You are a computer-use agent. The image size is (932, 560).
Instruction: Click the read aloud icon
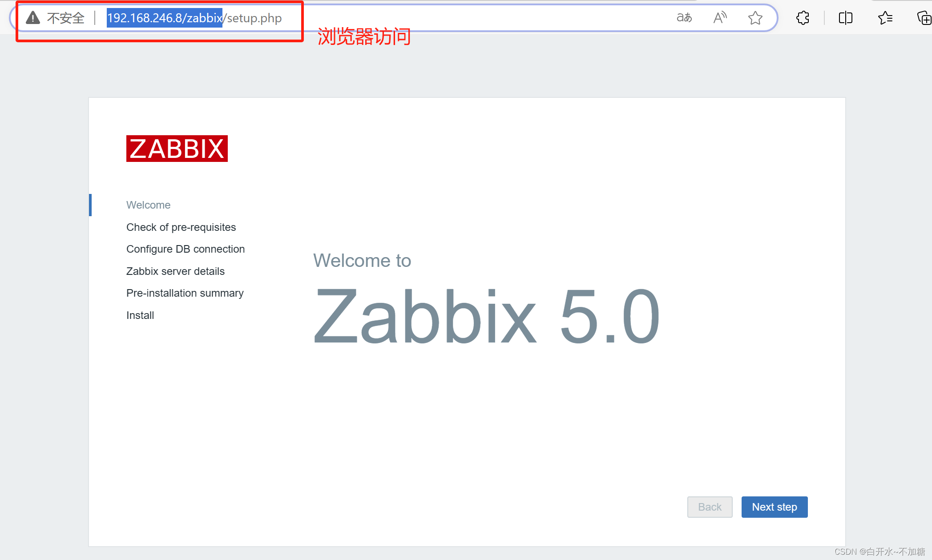719,18
